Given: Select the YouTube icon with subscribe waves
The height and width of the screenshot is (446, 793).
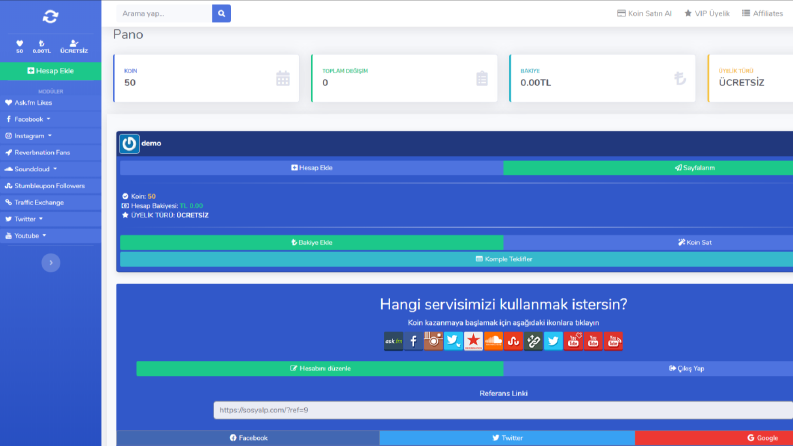Looking at the screenshot, I should tap(613, 341).
